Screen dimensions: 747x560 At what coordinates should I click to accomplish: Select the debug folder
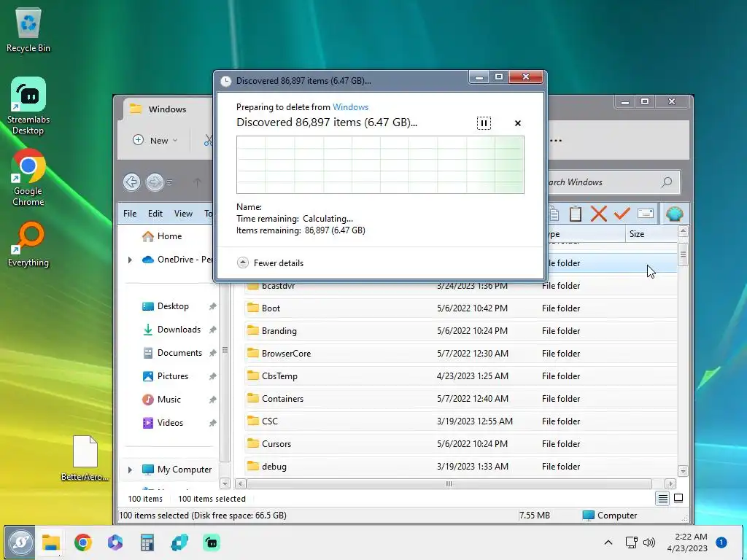pyautogui.click(x=461, y=467)
